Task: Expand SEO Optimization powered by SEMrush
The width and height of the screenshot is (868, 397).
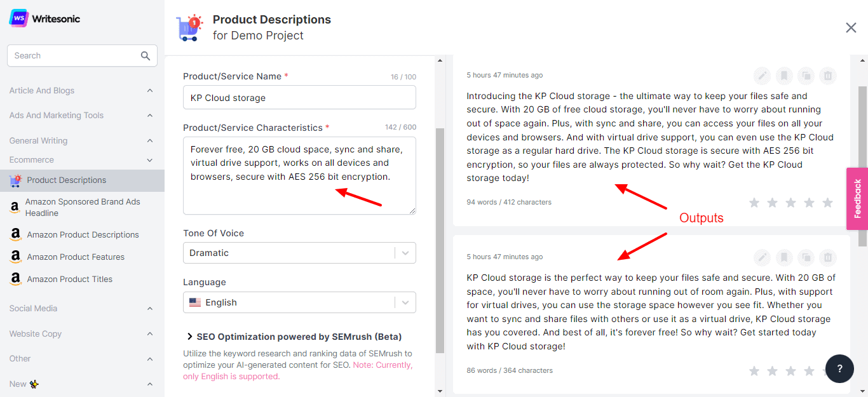Action: (x=294, y=337)
